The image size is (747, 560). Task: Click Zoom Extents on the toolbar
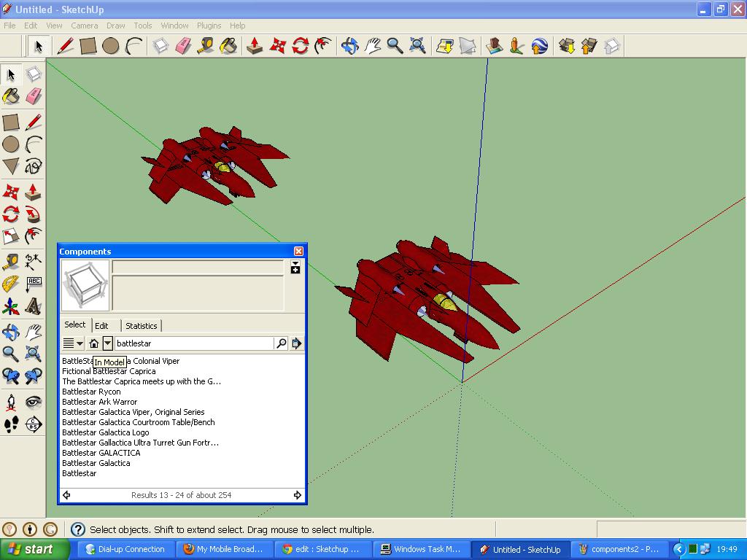pos(418,44)
